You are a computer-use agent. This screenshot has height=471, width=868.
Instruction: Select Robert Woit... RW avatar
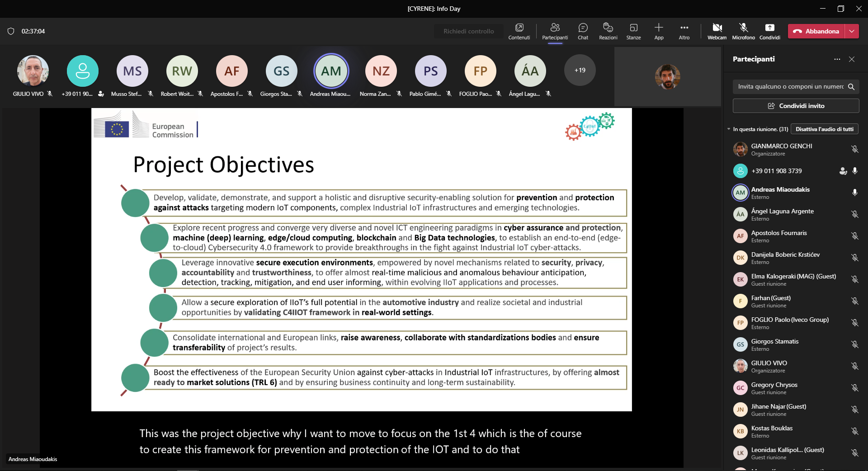(x=182, y=71)
